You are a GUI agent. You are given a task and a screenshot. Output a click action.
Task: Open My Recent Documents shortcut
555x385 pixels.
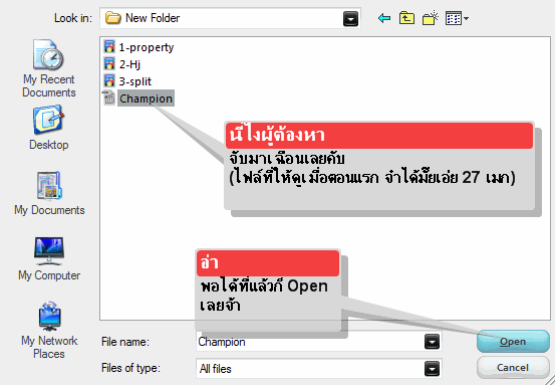click(49, 69)
